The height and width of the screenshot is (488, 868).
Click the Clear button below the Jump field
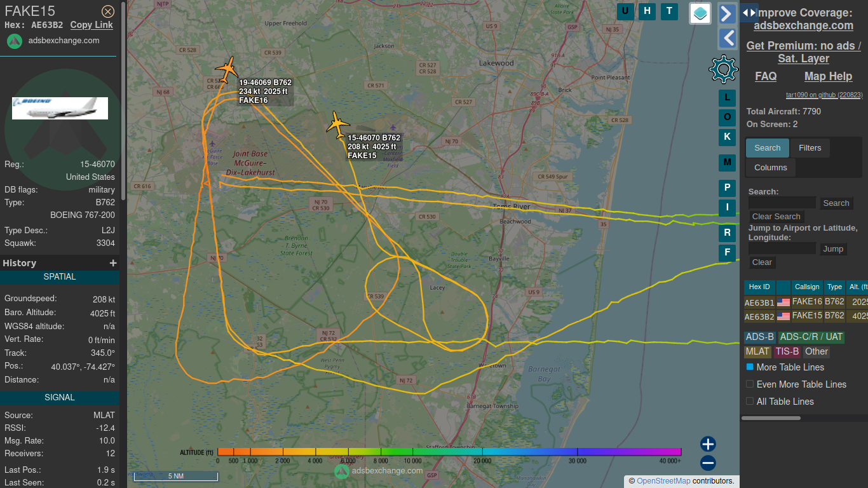tap(762, 262)
